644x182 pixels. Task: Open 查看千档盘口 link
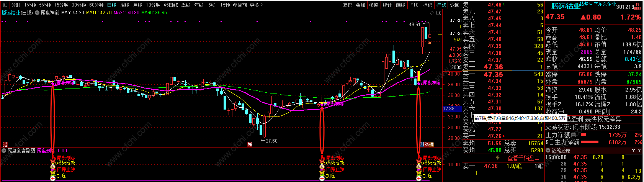523,158
